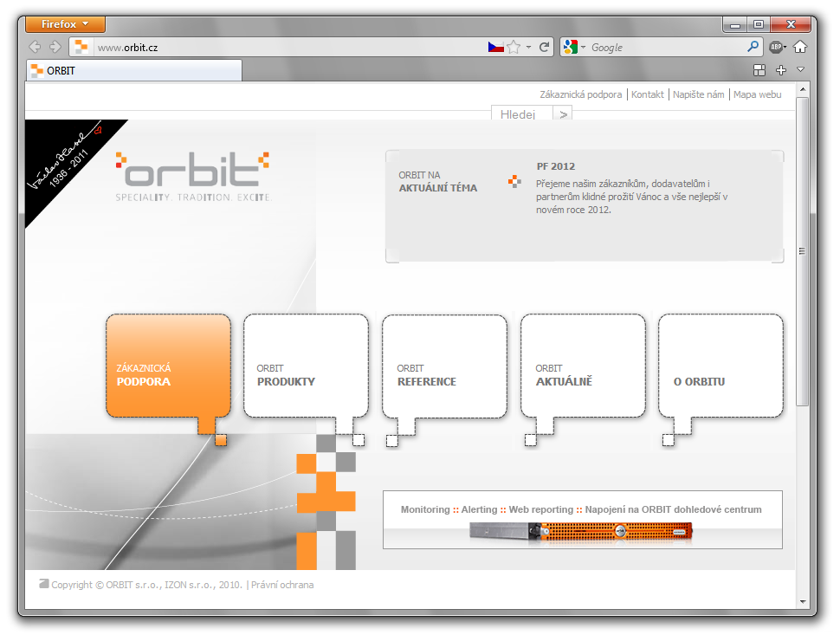
Task: Open the Adblock Plus menu
Action: [x=778, y=47]
